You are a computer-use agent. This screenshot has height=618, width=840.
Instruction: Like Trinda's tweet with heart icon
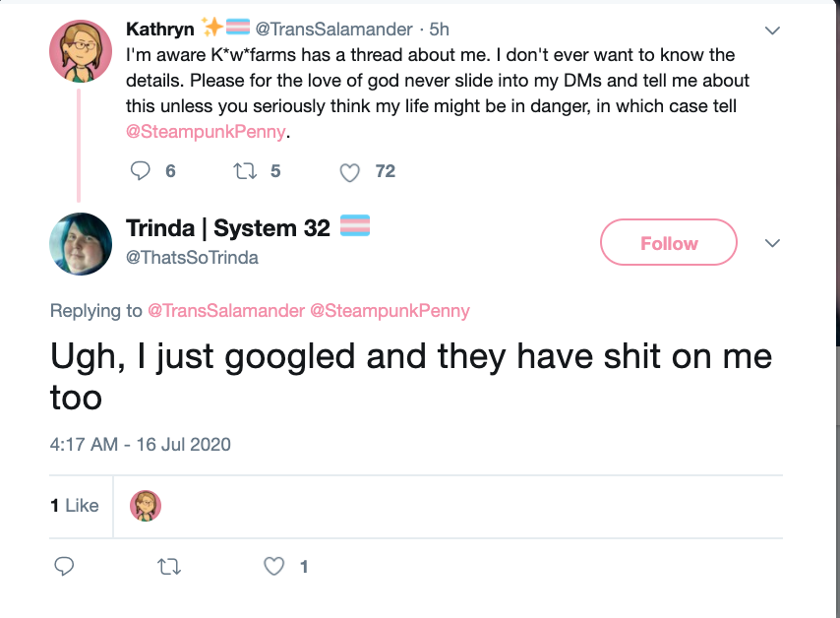coord(273,567)
